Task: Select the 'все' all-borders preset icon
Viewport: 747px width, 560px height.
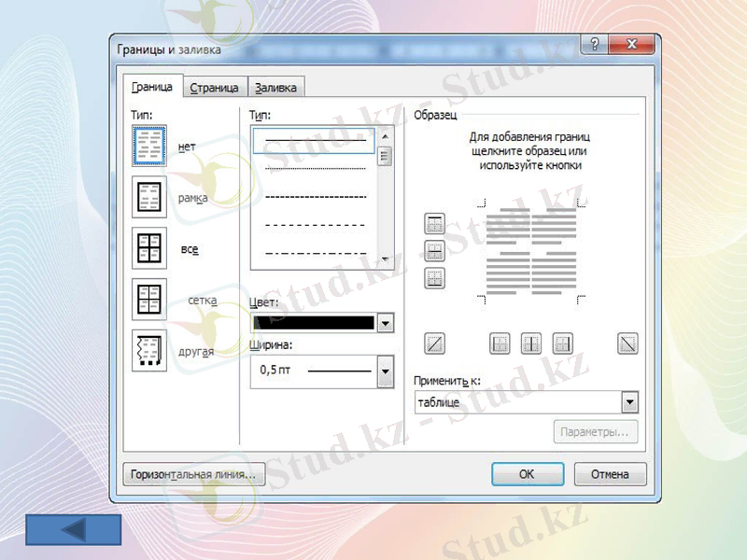Action: click(149, 249)
